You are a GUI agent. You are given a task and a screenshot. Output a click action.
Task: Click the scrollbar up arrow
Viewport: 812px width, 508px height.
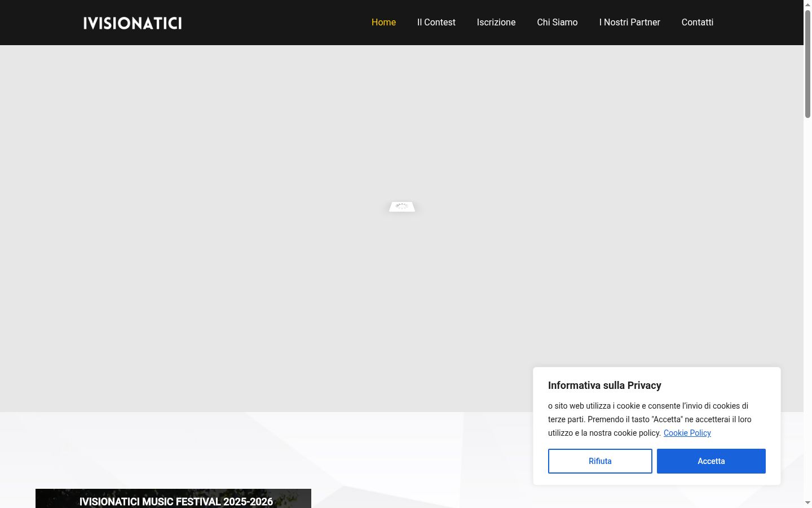[x=807, y=4]
